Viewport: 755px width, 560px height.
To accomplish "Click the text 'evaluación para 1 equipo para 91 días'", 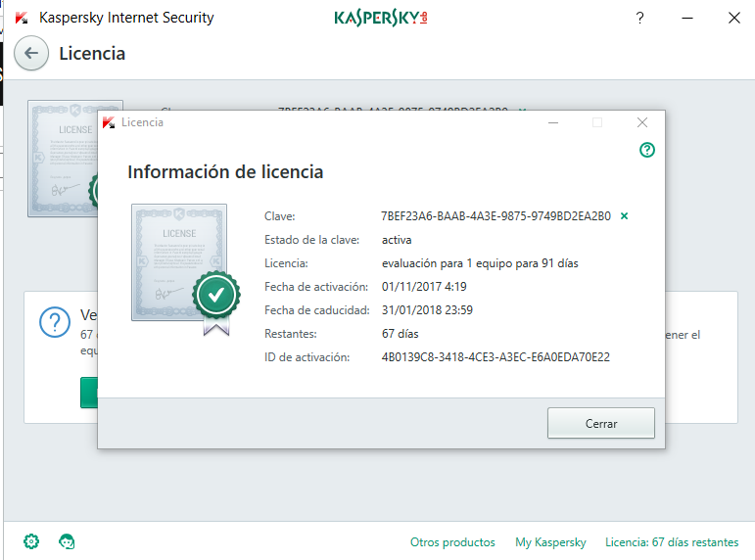I will coord(480,263).
